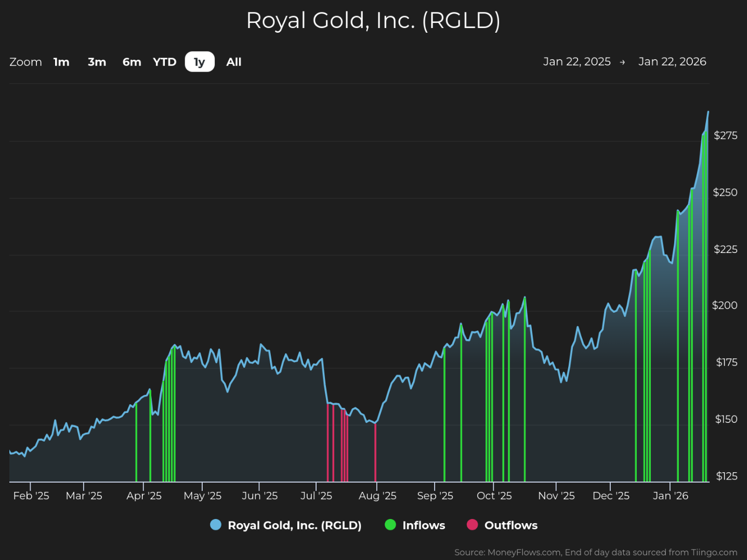Click the Dec '25 axis label

[x=611, y=496]
